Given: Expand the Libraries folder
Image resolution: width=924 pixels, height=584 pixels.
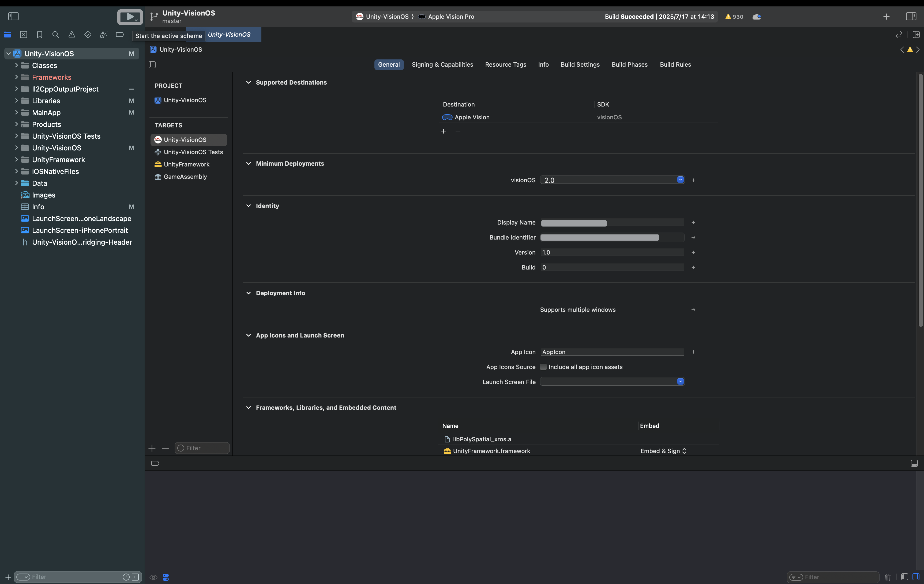Looking at the screenshot, I should [16, 100].
